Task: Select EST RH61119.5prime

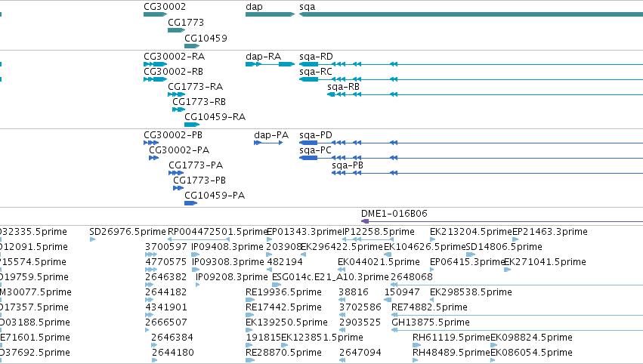Action: coord(452,338)
